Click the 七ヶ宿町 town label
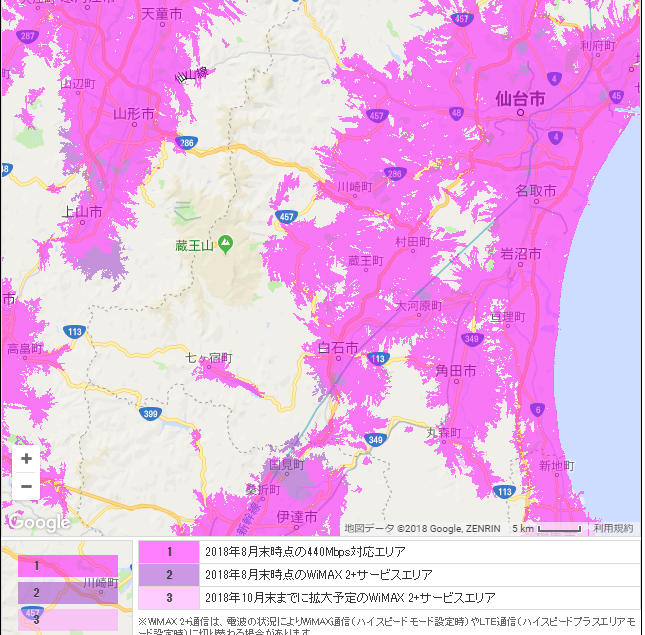Viewport: 645px width, 635px height. click(x=209, y=358)
